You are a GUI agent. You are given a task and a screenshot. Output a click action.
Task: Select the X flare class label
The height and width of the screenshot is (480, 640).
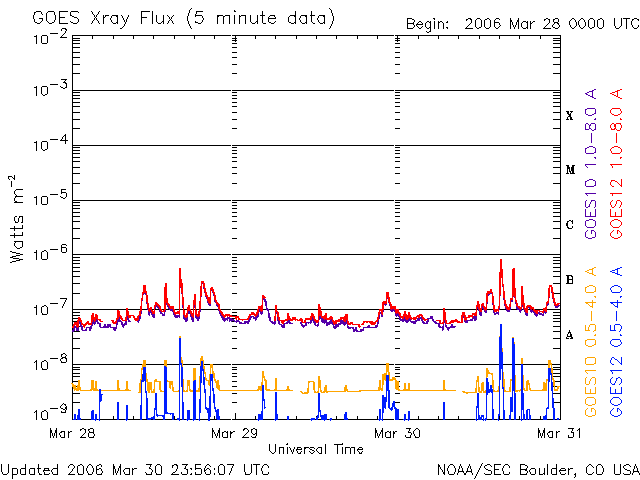coord(569,116)
